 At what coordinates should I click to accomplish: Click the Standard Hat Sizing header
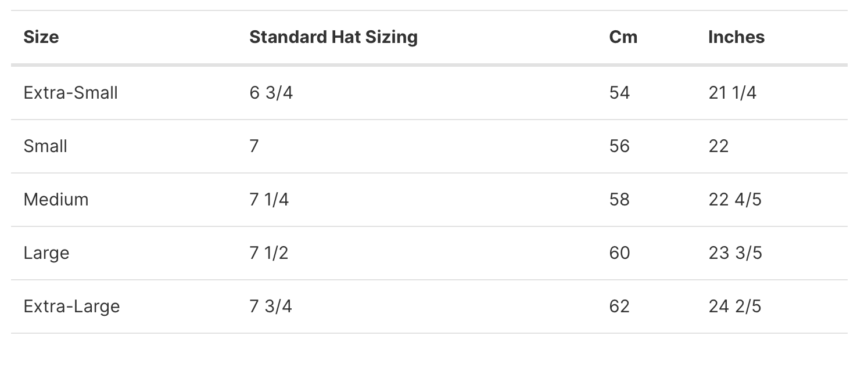tap(333, 37)
